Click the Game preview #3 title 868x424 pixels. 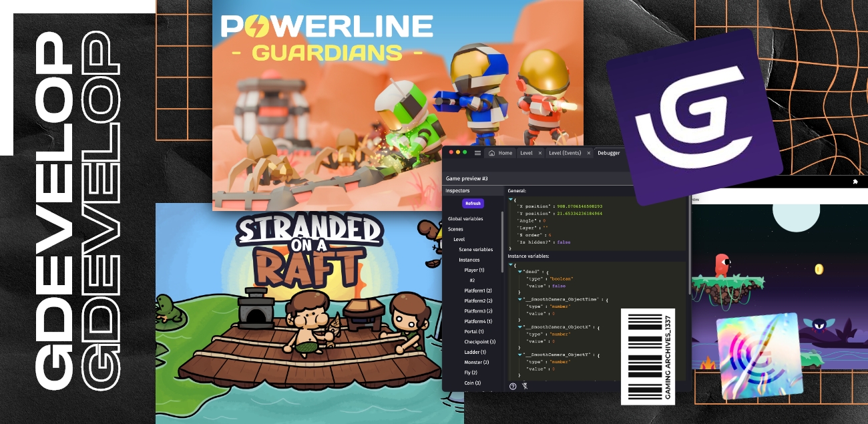coord(467,179)
